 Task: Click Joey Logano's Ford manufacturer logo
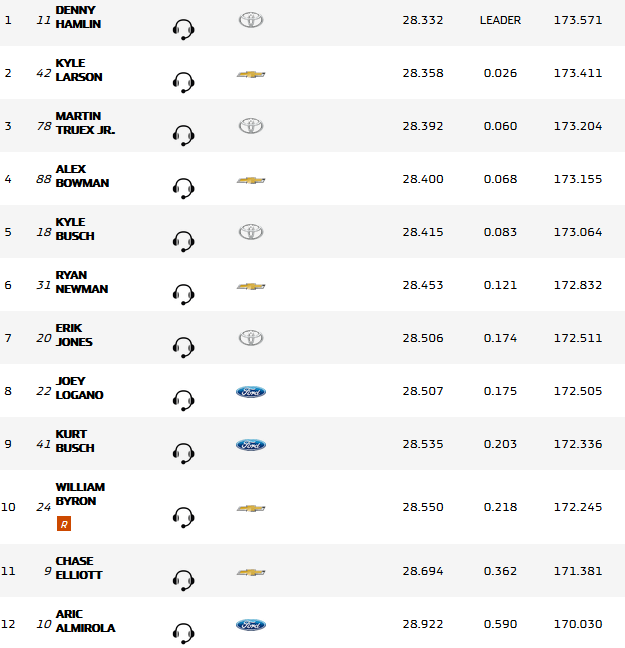(251, 392)
